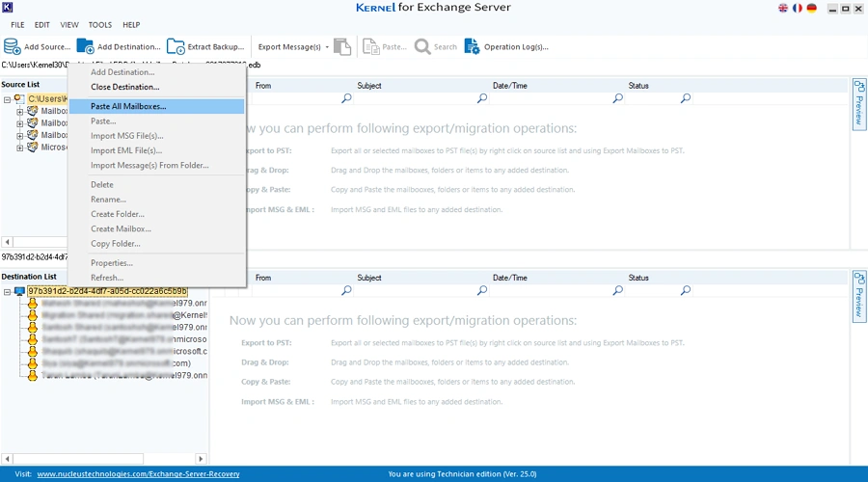The image size is (868, 482).
Task: Click the bottom Date/Time column header
Action: [x=510, y=278]
